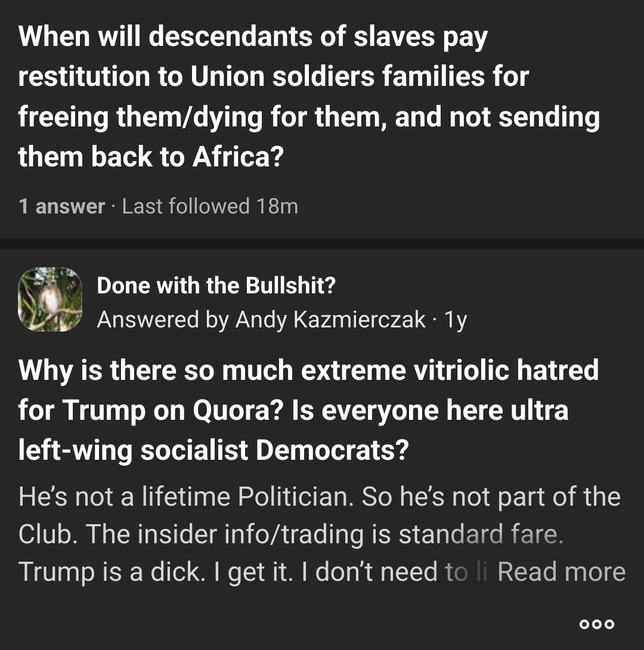The height and width of the screenshot is (650, 644).
Task: Open the 'Done with the Bullshit?' space
Action: point(216,286)
